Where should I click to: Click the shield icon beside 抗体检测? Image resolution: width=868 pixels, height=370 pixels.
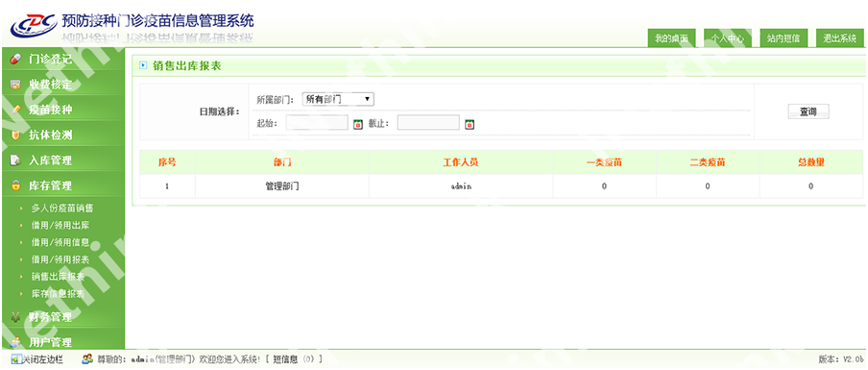point(15,136)
